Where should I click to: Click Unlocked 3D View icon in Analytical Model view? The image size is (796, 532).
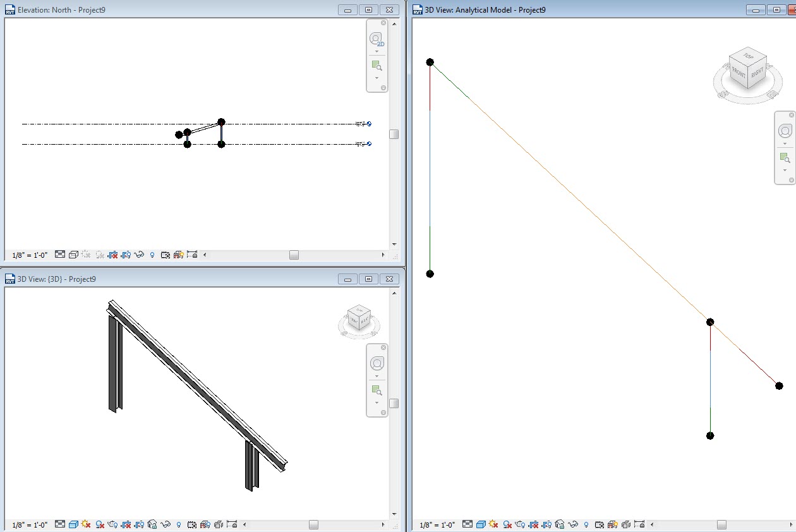click(560, 524)
